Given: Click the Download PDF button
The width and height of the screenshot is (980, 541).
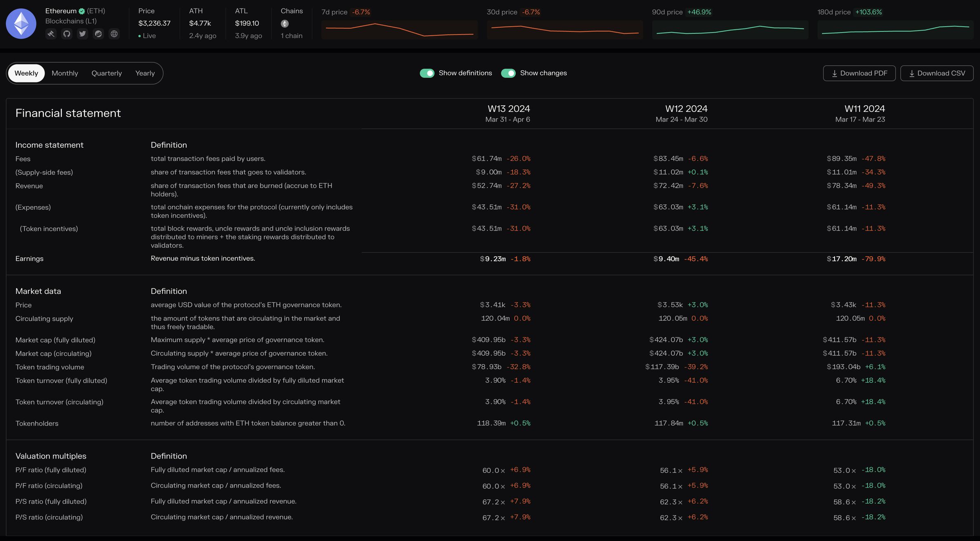Looking at the screenshot, I should click(859, 73).
